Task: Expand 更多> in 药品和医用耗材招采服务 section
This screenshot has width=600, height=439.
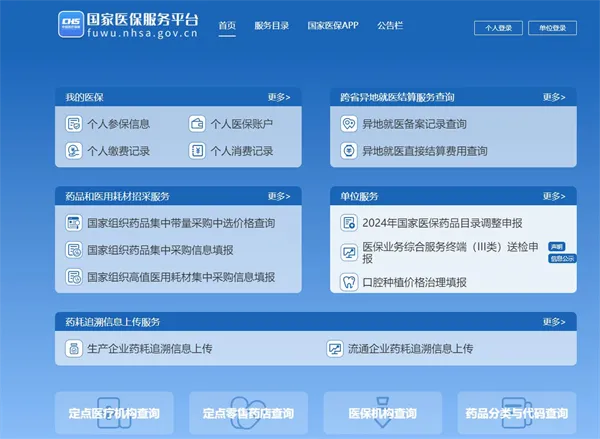Action: [x=279, y=196]
